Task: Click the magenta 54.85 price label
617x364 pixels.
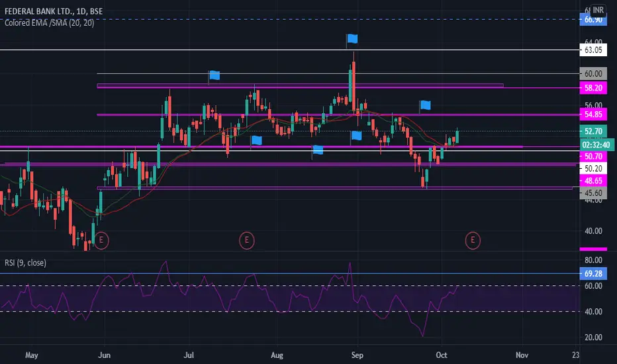Action: tap(593, 114)
